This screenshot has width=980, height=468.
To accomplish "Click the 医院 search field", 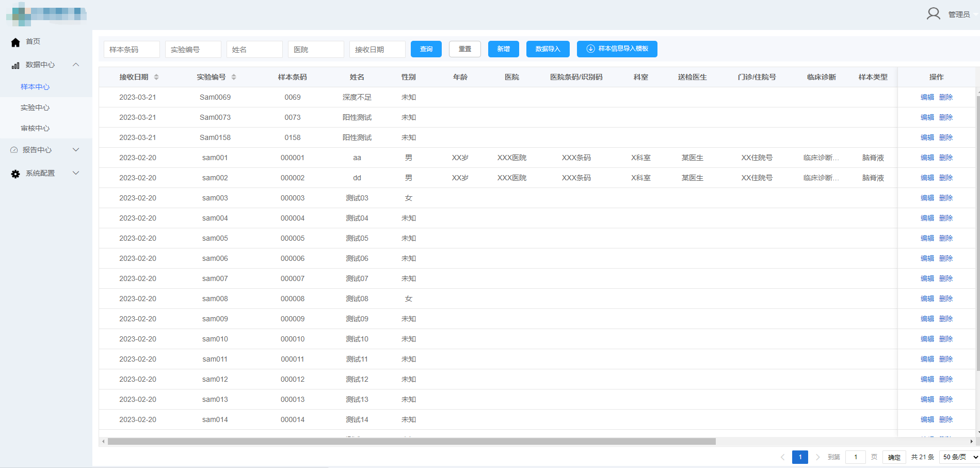I will click(x=316, y=50).
